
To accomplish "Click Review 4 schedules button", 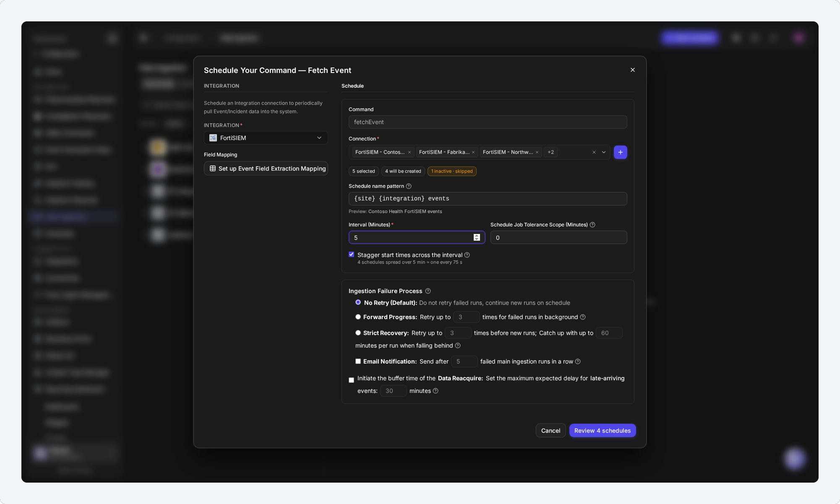I will click(603, 431).
